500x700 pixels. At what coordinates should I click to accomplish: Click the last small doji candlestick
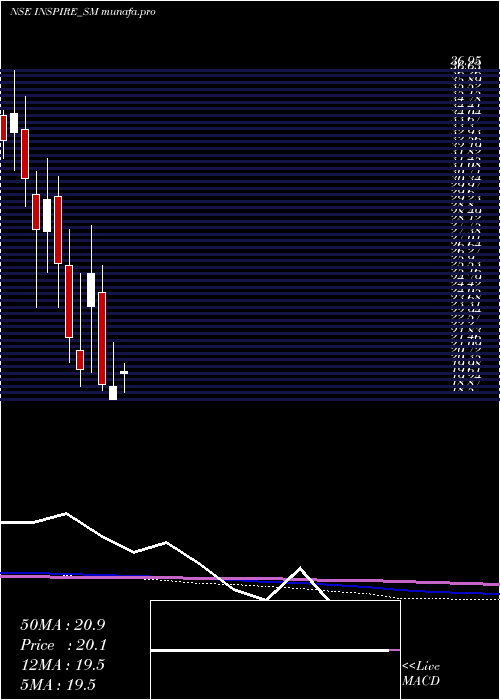pyautogui.click(x=124, y=378)
